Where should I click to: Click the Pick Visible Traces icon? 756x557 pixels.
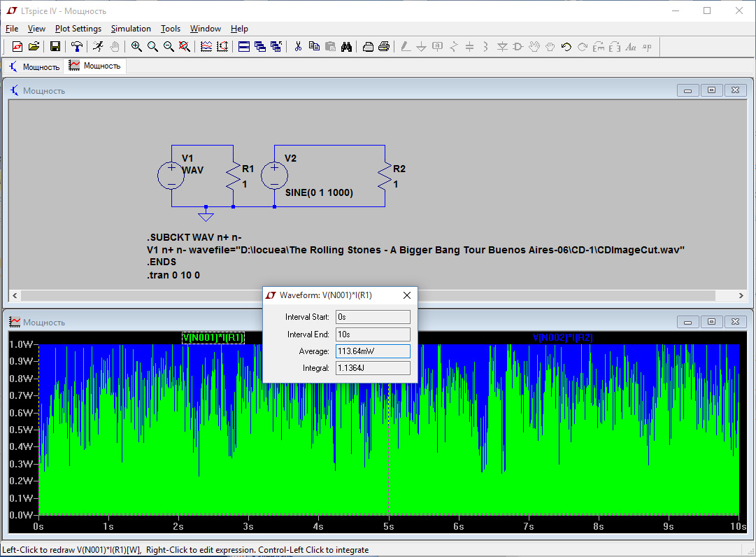click(x=206, y=47)
